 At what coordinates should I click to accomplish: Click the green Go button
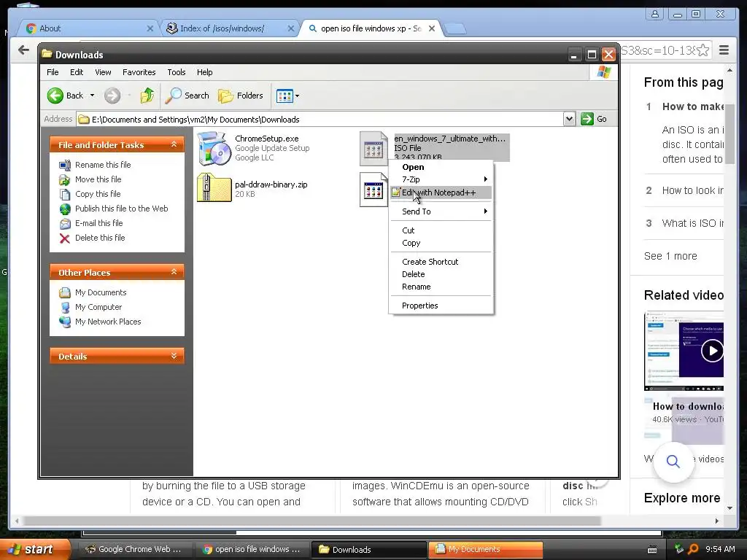594,119
